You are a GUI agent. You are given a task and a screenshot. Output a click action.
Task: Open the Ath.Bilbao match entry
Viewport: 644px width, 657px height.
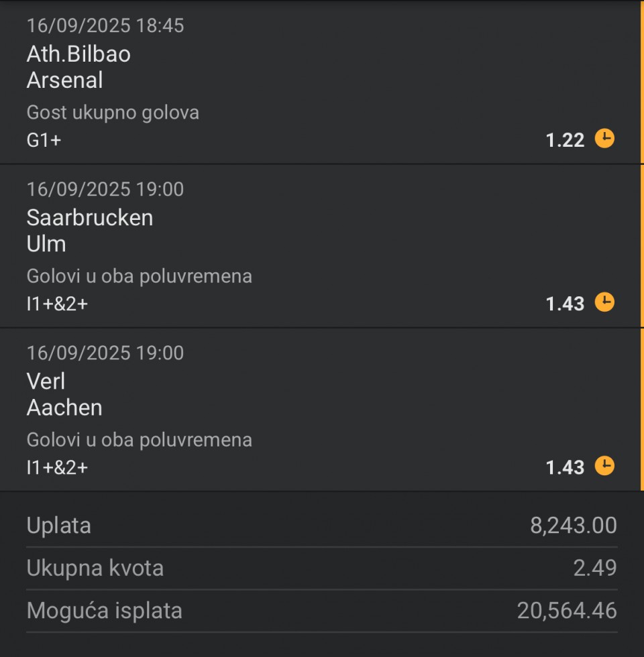[78, 54]
